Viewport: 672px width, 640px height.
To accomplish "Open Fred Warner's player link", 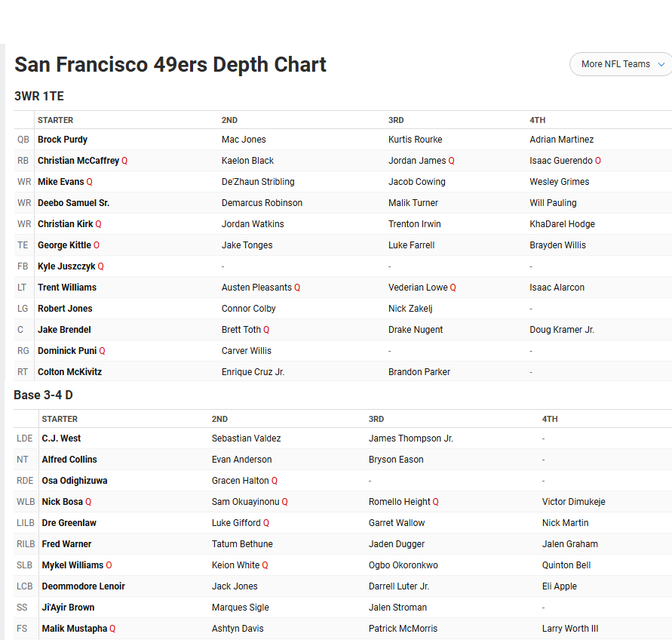I will (66, 544).
